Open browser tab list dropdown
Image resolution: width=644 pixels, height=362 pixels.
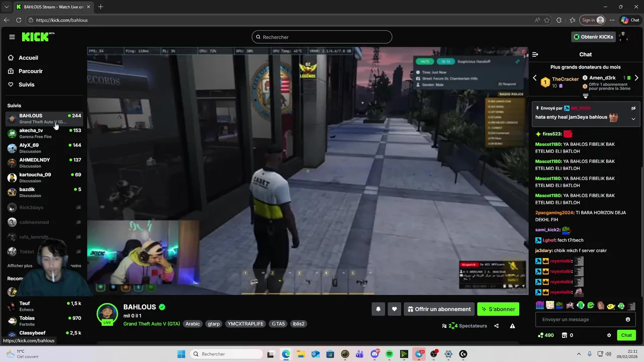pyautogui.click(x=7, y=7)
